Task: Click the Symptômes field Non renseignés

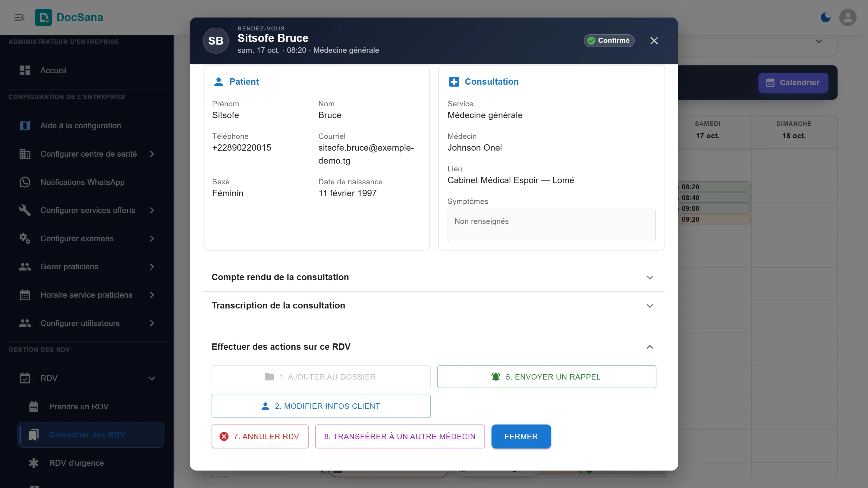Action: [551, 225]
